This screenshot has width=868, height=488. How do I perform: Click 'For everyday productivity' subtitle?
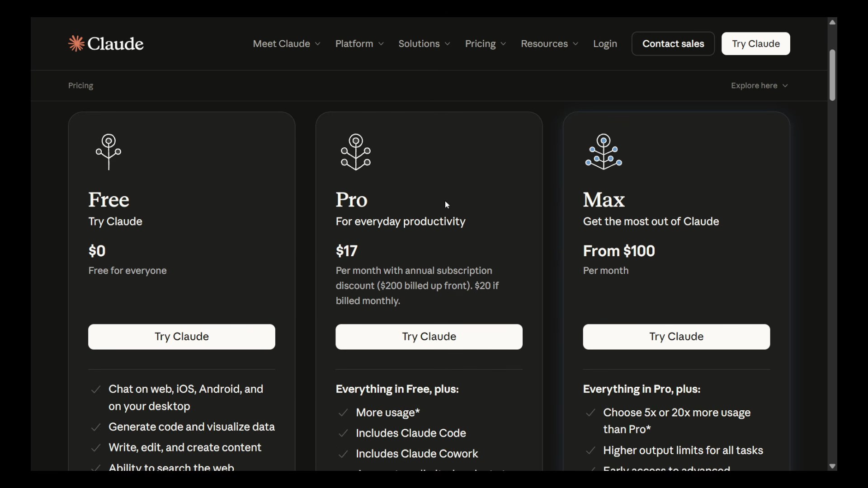(401, 222)
